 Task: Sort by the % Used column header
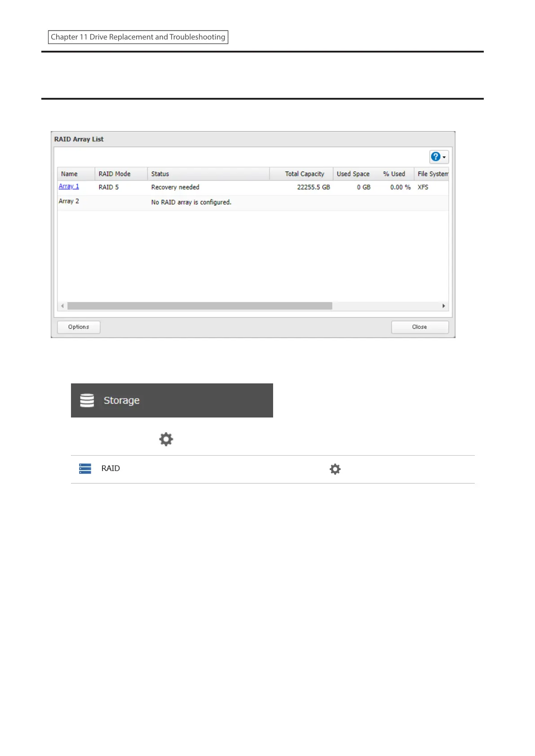(x=394, y=174)
